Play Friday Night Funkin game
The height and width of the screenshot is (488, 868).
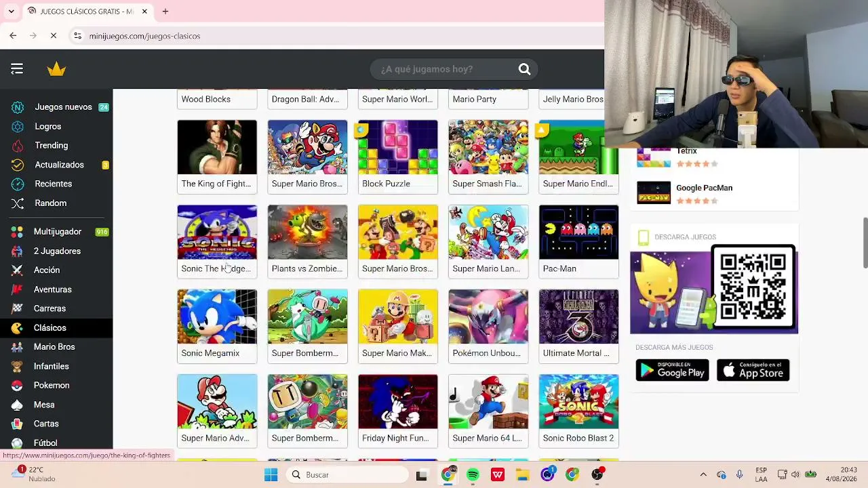[398, 411]
